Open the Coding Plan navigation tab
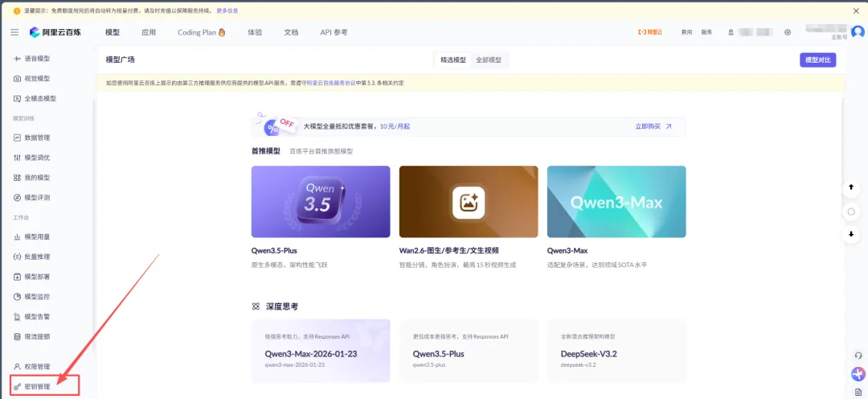The width and height of the screenshot is (868, 399). coord(202,32)
